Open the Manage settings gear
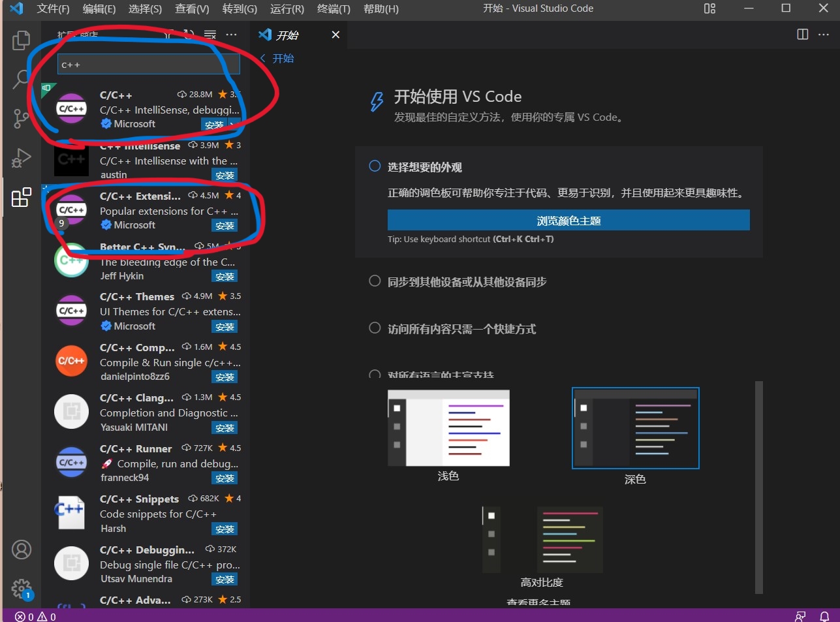The height and width of the screenshot is (622, 840). [21, 588]
